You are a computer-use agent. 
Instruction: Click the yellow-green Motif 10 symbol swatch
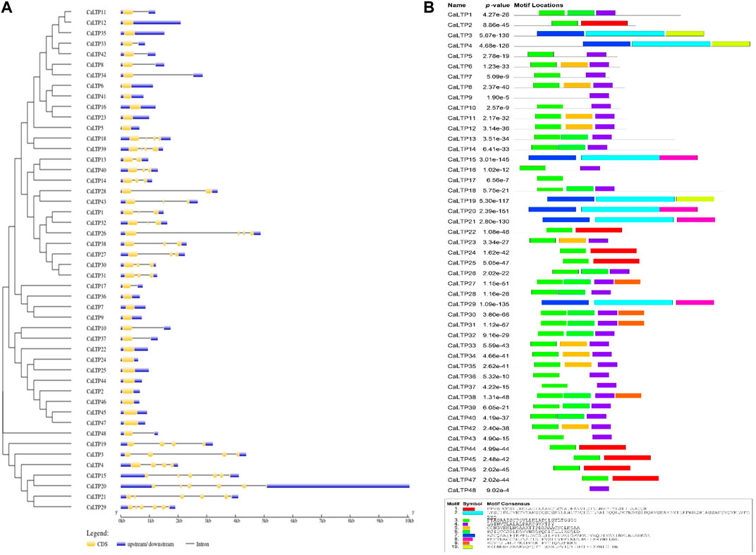coord(468,547)
